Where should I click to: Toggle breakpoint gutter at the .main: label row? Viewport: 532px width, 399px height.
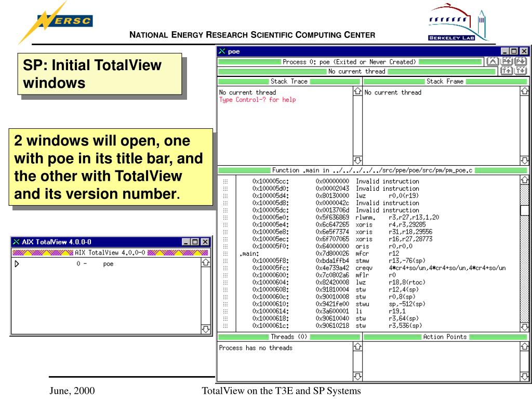(x=225, y=254)
